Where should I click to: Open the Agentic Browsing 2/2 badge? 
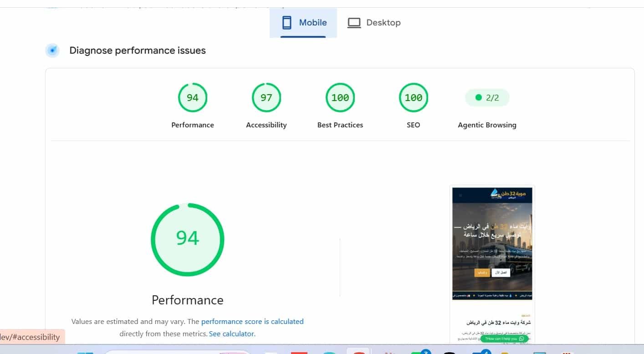pos(487,97)
